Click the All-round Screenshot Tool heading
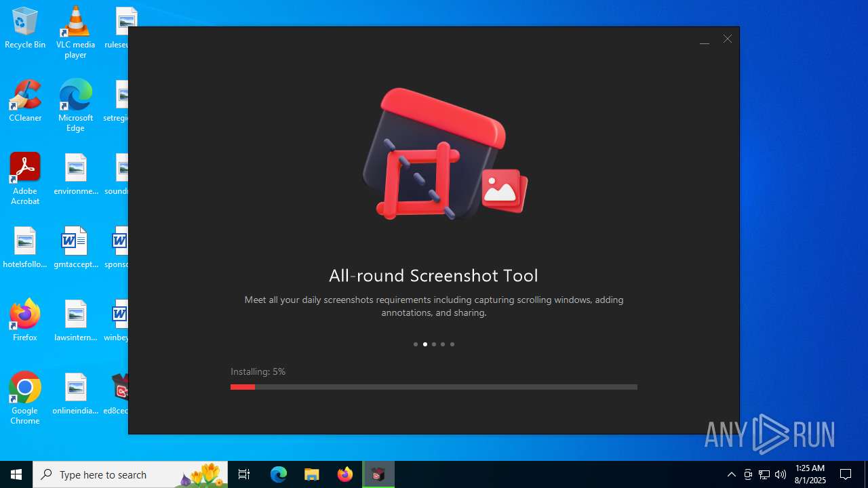Image resolution: width=868 pixels, height=488 pixels. 433,275
